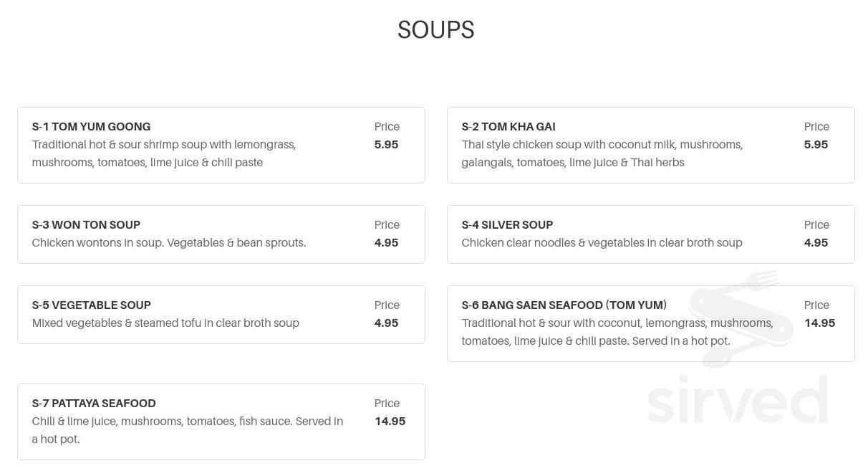Click the Tom Yum Goong description text
The image size is (868, 476).
click(x=164, y=153)
